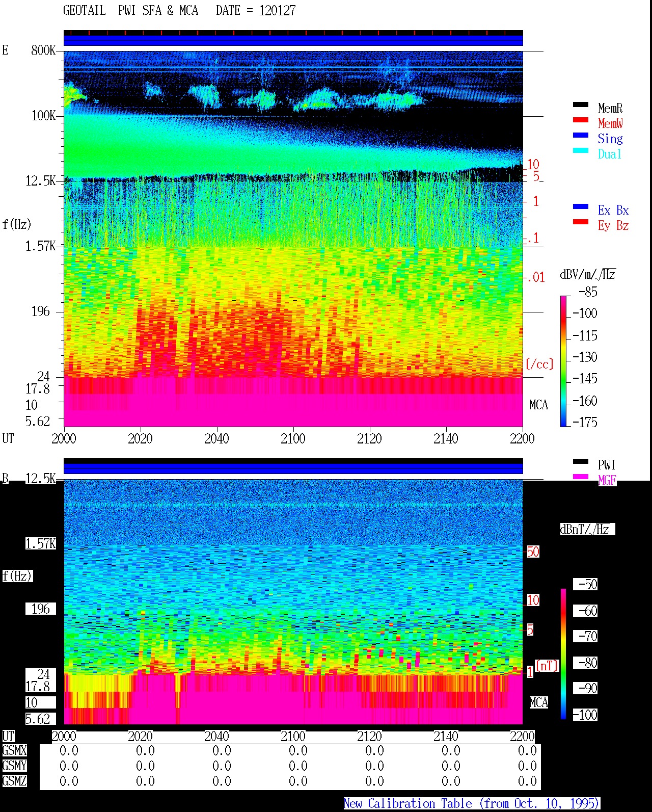Viewport: 652px width, 812px height.
Task: Click the black PWI legend swatch
Action: (581, 461)
